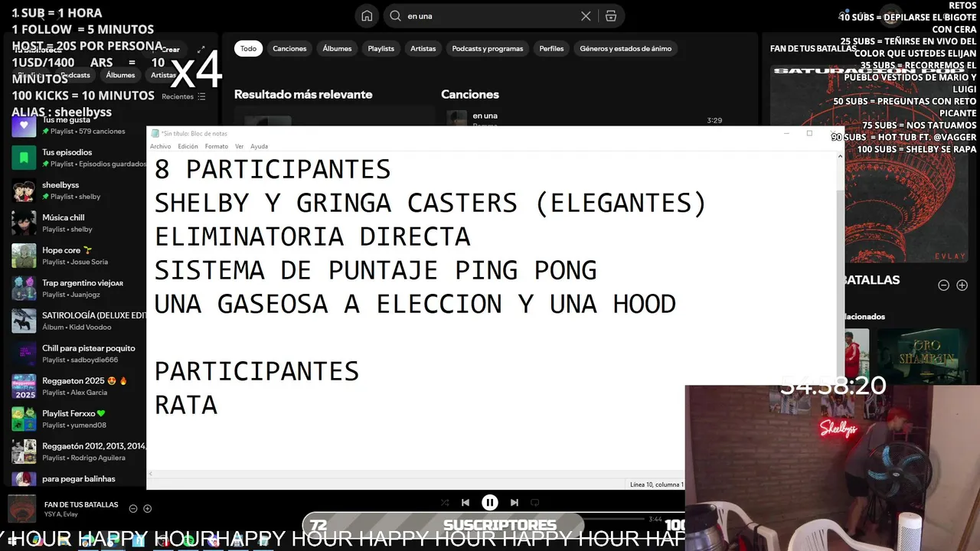Click FAN DE TUS BATALLAS header in right panel
The image size is (980, 551).
tap(813, 48)
